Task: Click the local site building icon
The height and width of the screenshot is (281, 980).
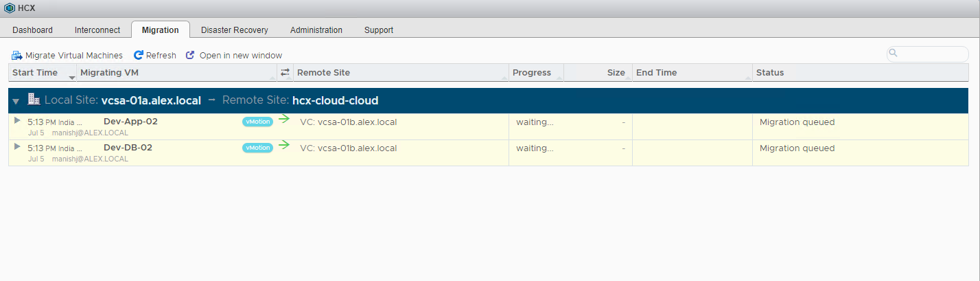Action: [x=34, y=100]
